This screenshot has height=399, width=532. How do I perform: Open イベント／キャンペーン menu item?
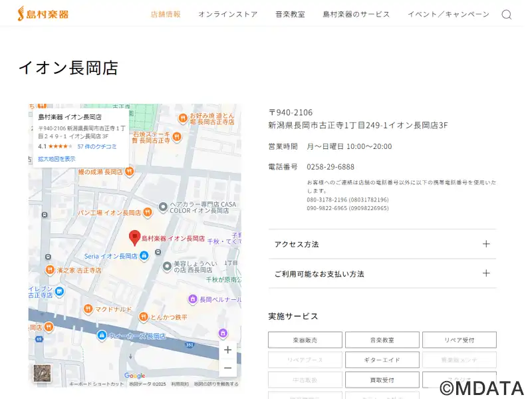click(x=448, y=14)
